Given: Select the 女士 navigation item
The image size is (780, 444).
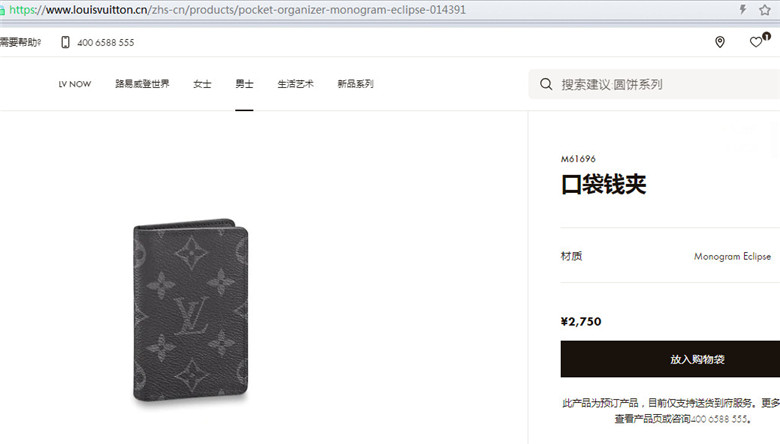Looking at the screenshot, I should [x=202, y=84].
